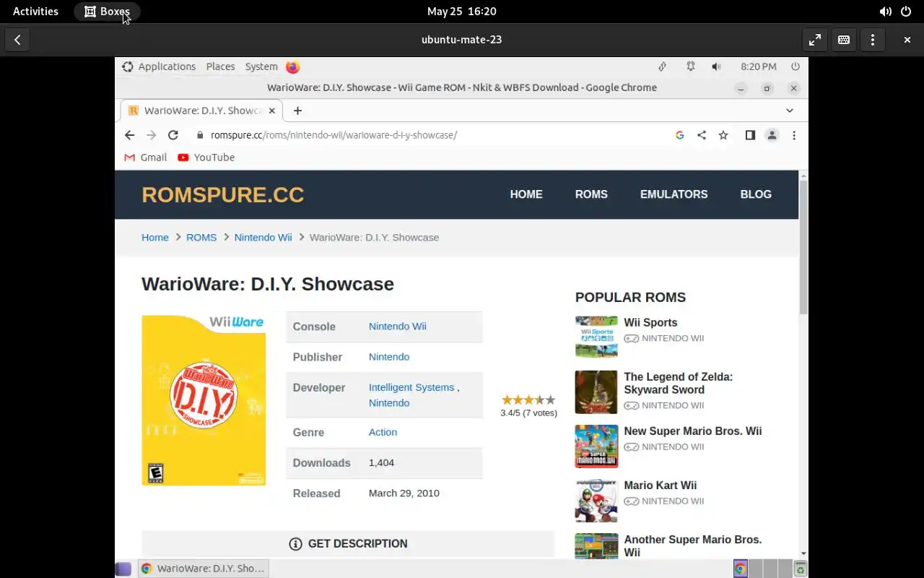
Task: Open GNOME Activities overview
Action: click(x=35, y=11)
